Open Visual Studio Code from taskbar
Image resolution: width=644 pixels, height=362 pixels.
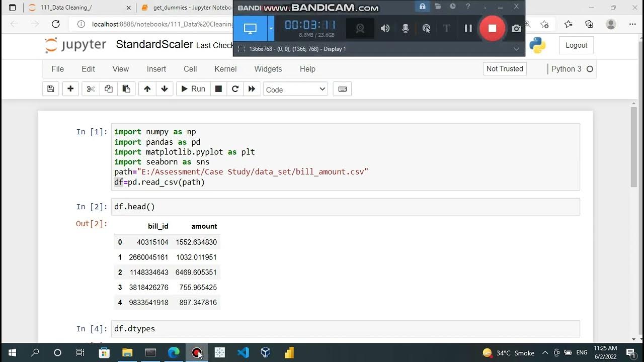[243, 353]
